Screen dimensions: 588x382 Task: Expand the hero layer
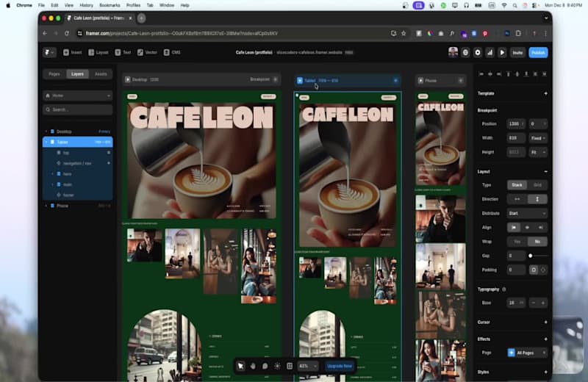pos(52,174)
